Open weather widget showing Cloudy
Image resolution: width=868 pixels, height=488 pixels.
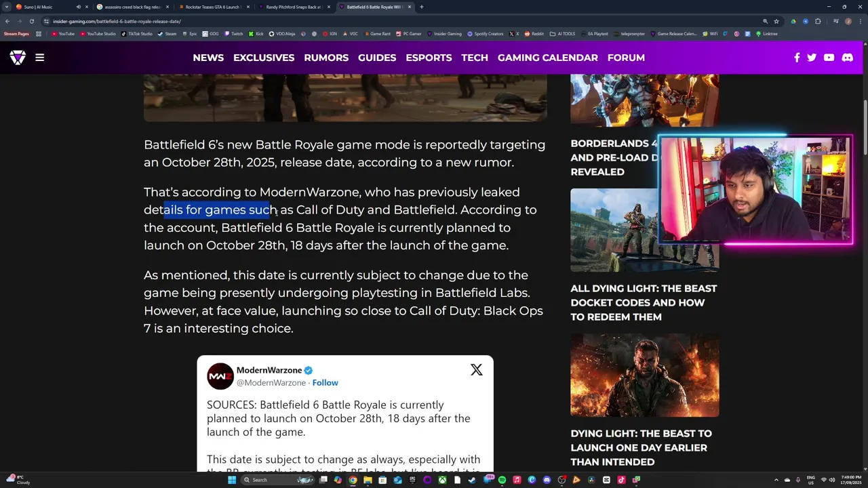[x=18, y=480]
